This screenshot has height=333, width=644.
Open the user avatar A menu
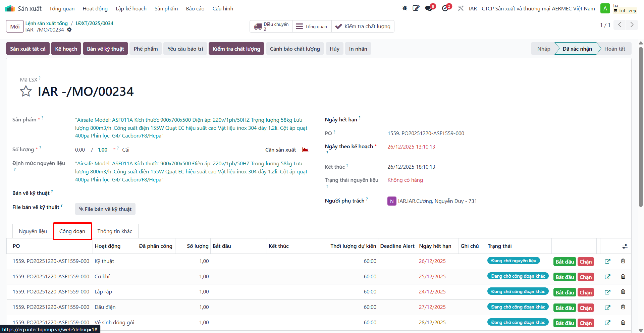pyautogui.click(x=605, y=8)
